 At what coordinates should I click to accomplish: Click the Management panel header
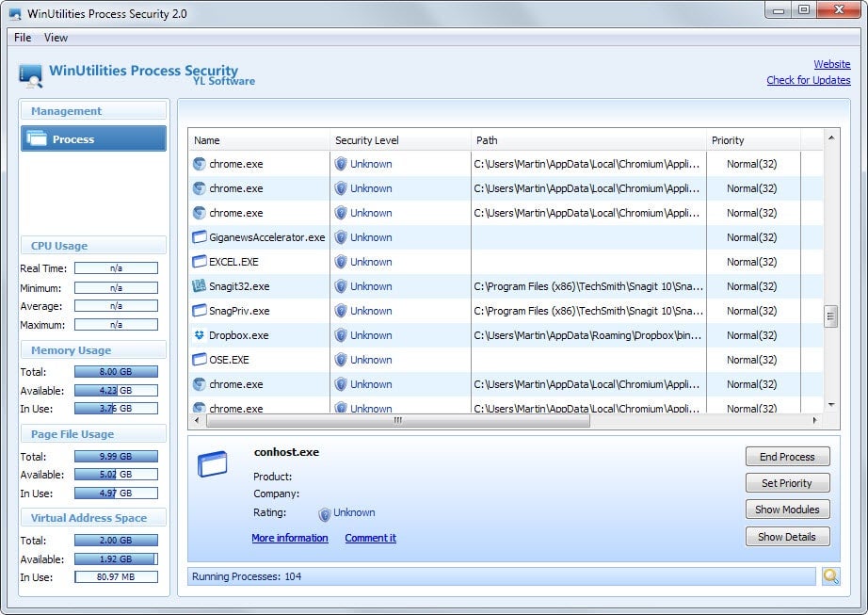93,111
